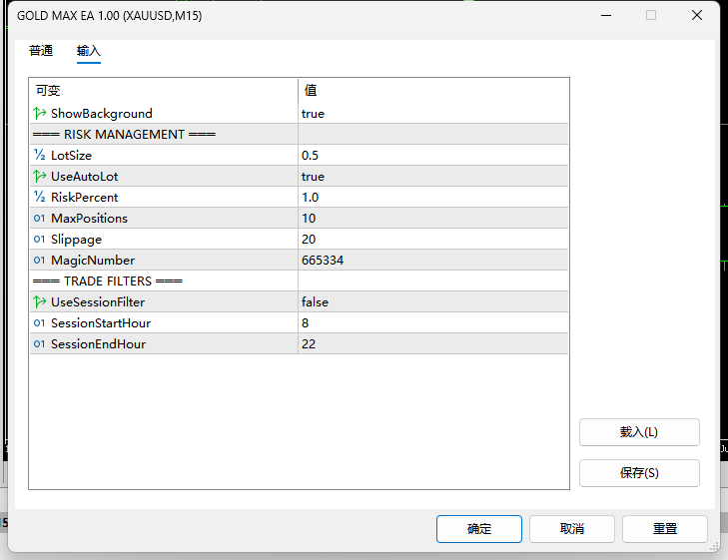The image size is (728, 560).
Task: Select the Slippage variable name
Action: (76, 240)
